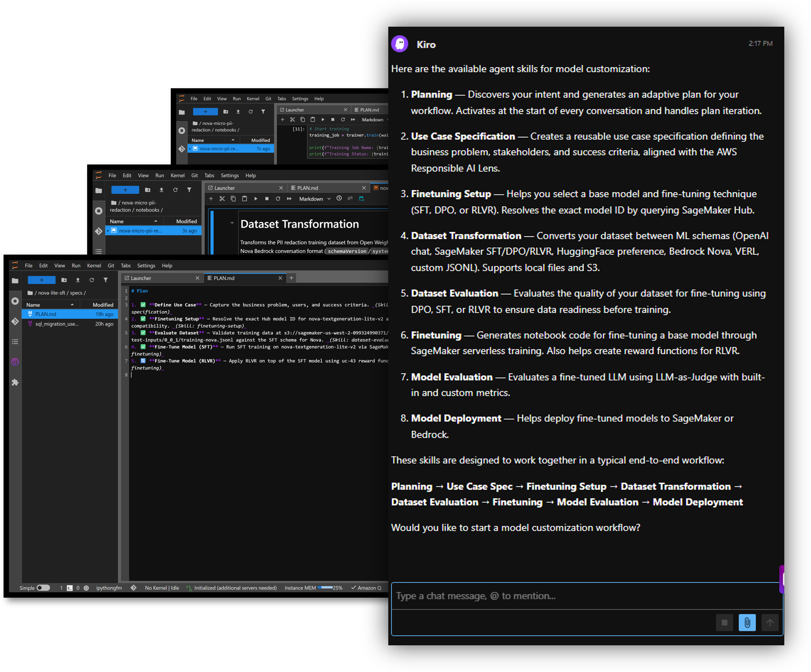Run selected cell in top window toolbar
This screenshot has width=811, height=672.
[323, 120]
